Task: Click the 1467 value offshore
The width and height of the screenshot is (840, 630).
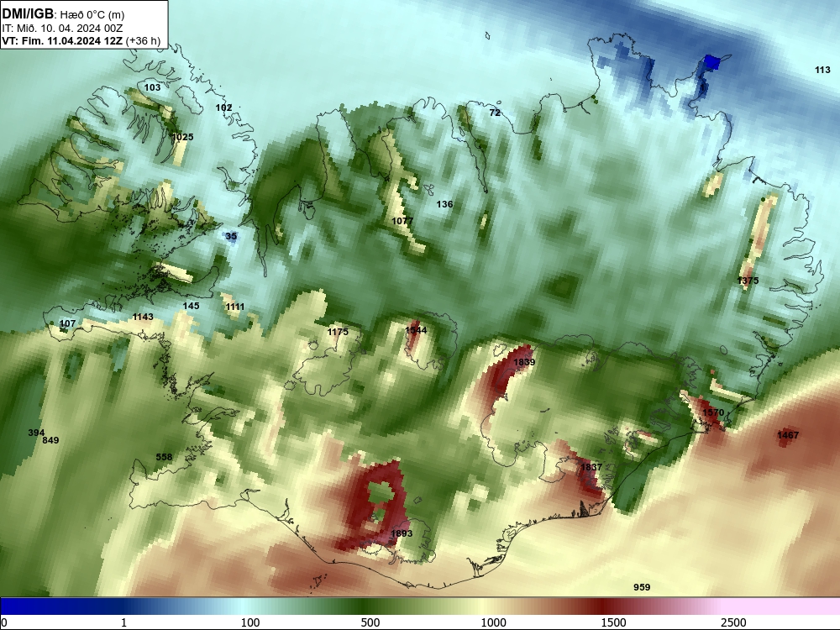Action: 788,435
